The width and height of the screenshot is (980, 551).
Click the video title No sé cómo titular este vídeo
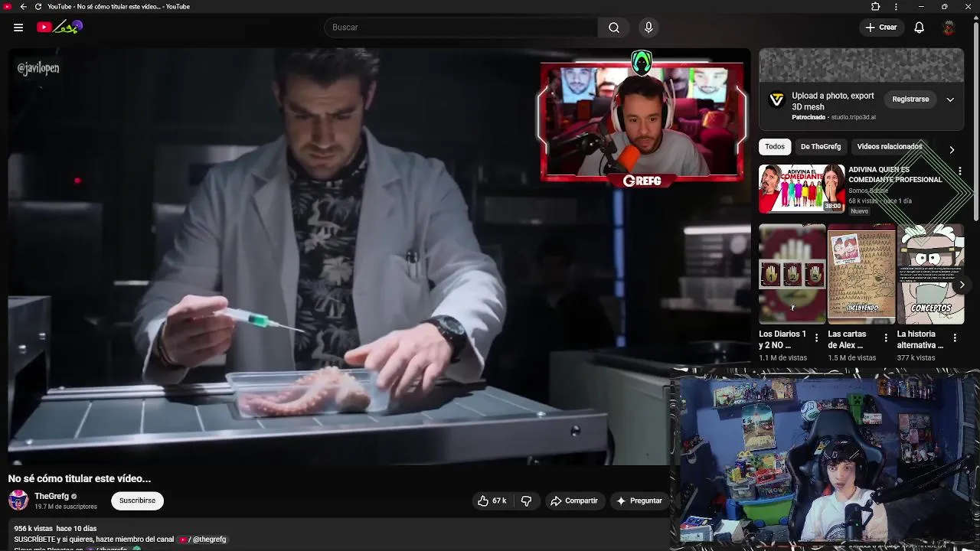click(x=80, y=478)
